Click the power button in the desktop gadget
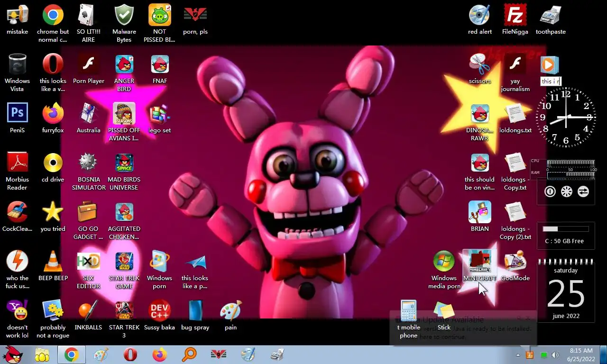 click(x=550, y=191)
